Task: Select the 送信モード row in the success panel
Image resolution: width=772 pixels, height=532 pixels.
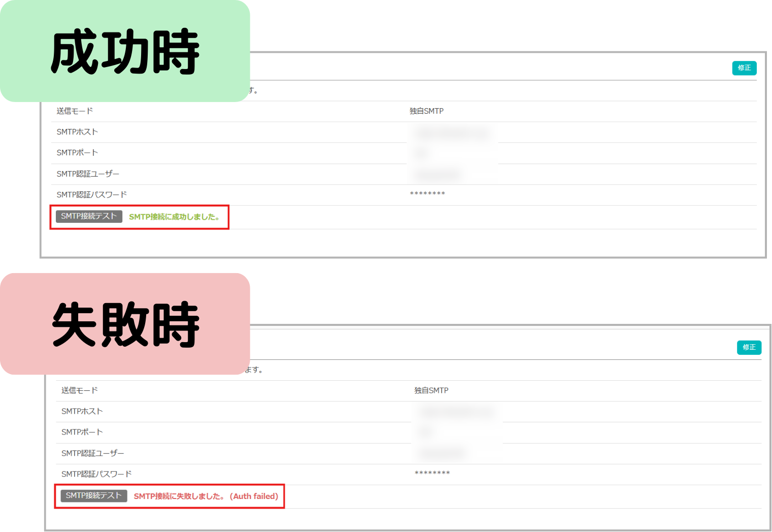Action: (75, 111)
